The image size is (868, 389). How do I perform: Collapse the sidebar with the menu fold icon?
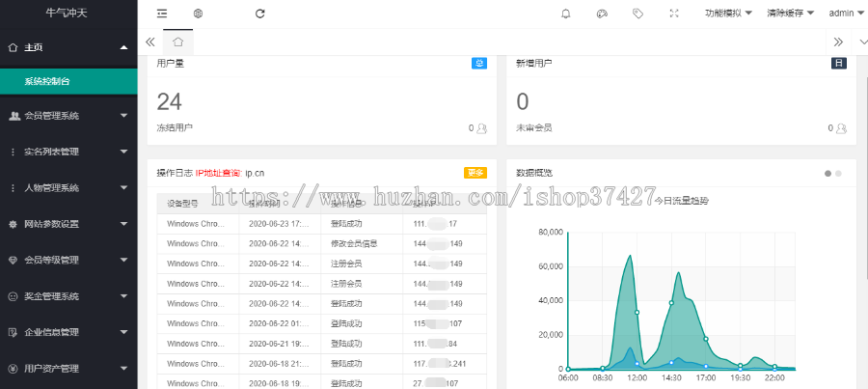(162, 14)
